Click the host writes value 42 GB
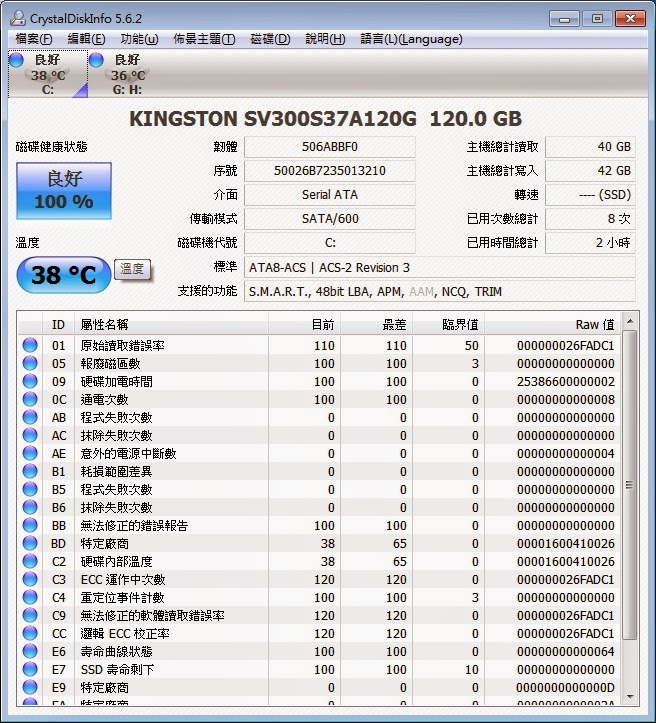656x723 pixels. click(x=591, y=171)
